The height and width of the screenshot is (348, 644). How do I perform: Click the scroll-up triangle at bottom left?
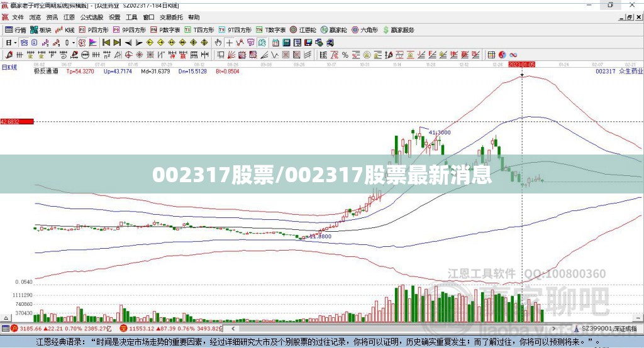(6, 318)
